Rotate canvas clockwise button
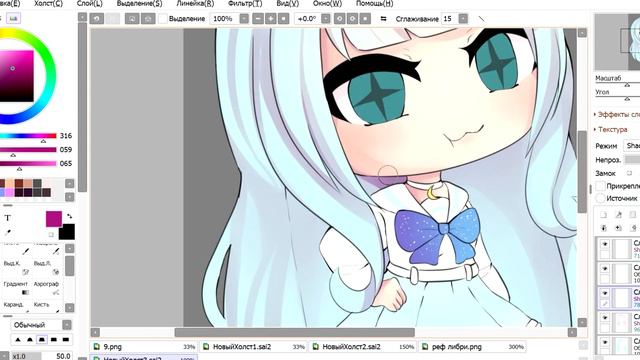The height and width of the screenshot is (360, 640). [x=352, y=19]
